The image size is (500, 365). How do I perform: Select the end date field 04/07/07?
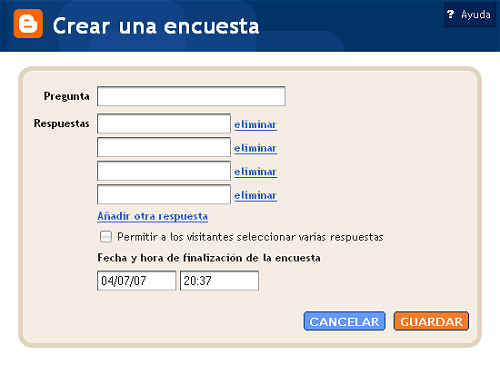tap(136, 281)
